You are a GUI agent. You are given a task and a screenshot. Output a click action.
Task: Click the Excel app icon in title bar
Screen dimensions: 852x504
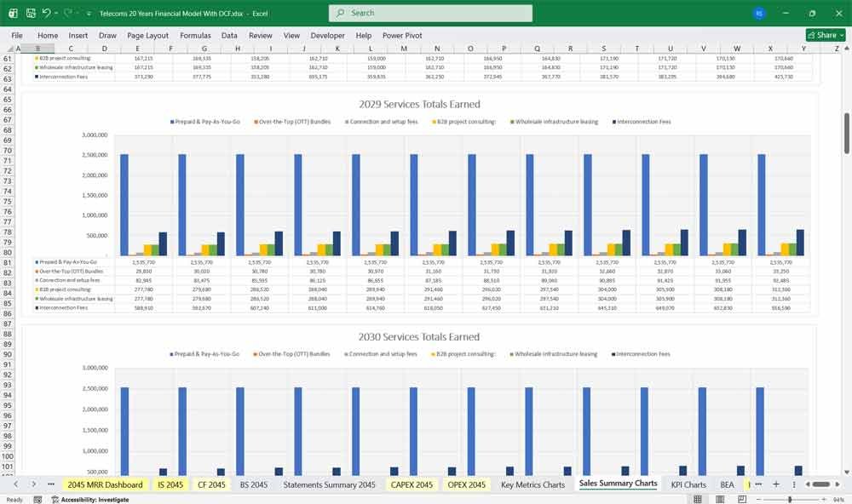click(13, 13)
